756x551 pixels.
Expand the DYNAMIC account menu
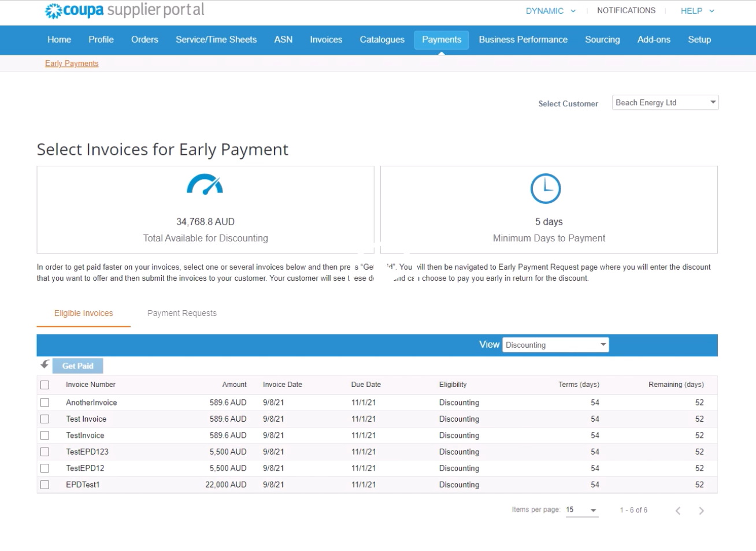coord(551,11)
